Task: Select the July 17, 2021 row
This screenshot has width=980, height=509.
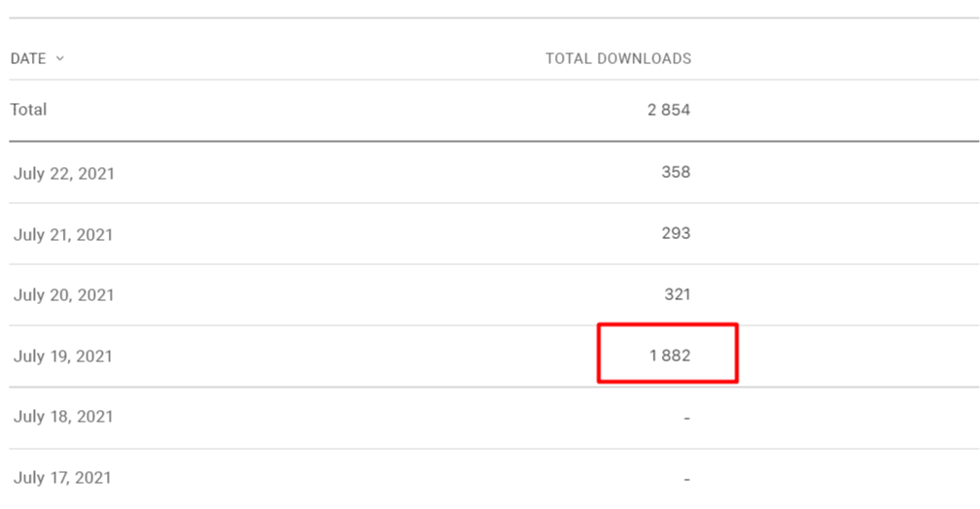Action: point(494,478)
